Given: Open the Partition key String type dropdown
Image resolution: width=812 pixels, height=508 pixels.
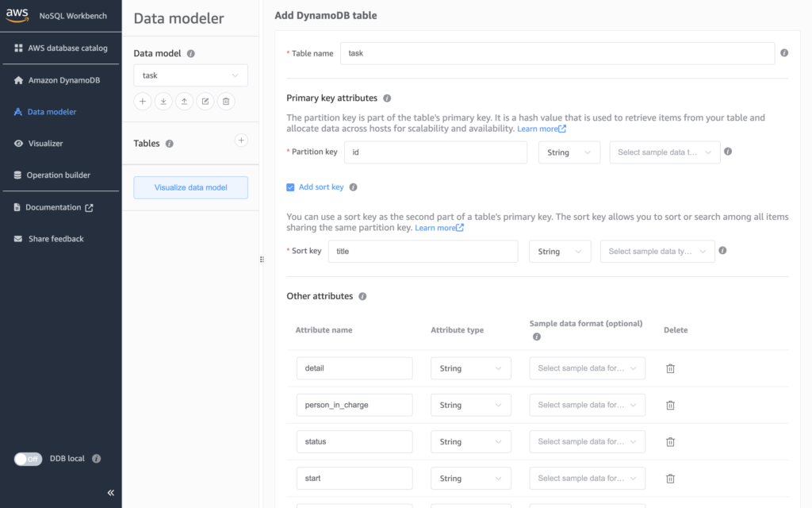Looking at the screenshot, I should click(x=569, y=152).
